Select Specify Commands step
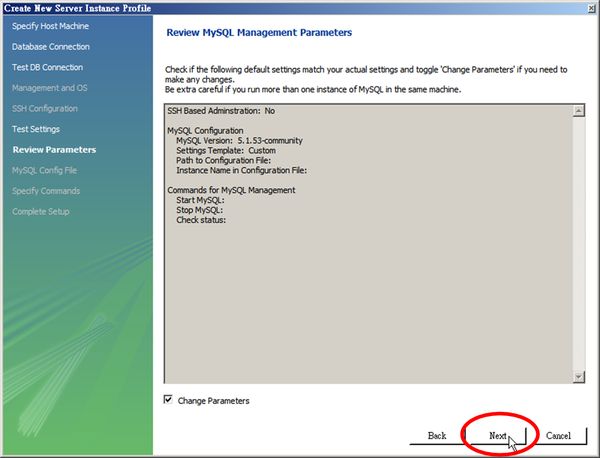The image size is (600, 458). click(x=46, y=191)
